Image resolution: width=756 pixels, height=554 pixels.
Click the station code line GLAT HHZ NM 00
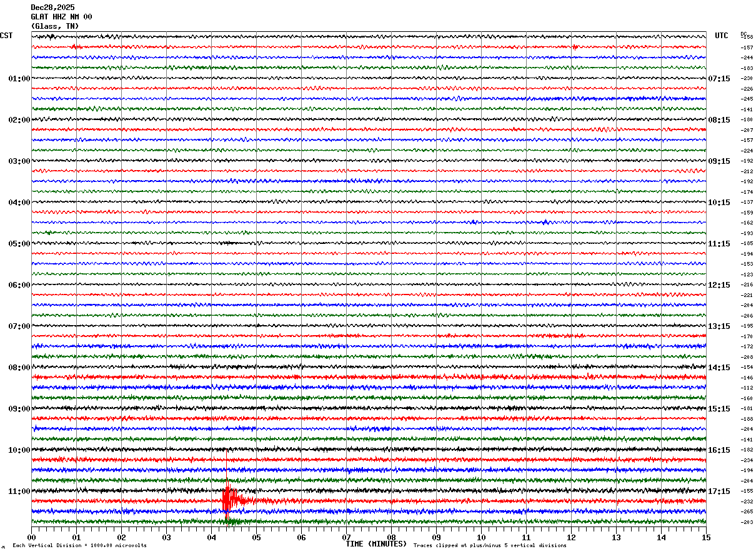[x=61, y=17]
